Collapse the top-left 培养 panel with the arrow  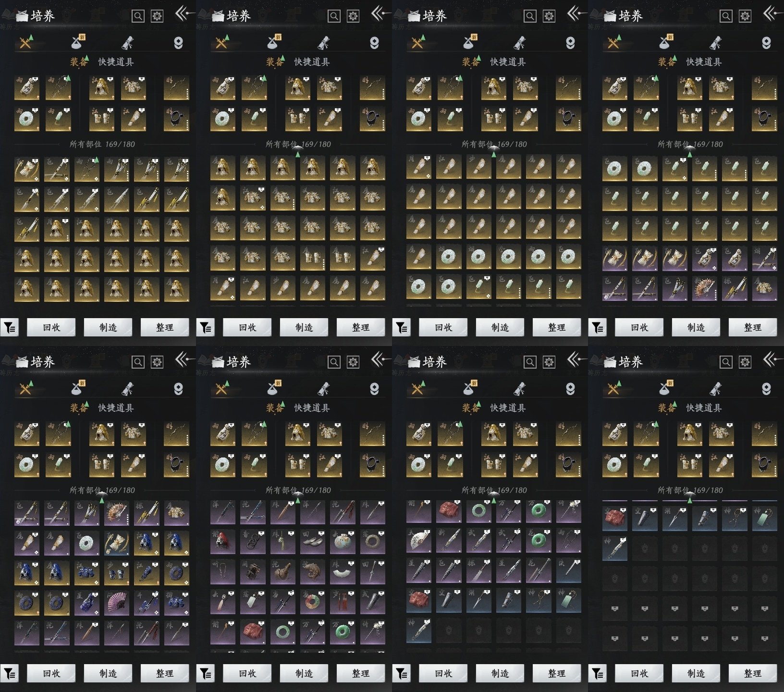tap(184, 13)
